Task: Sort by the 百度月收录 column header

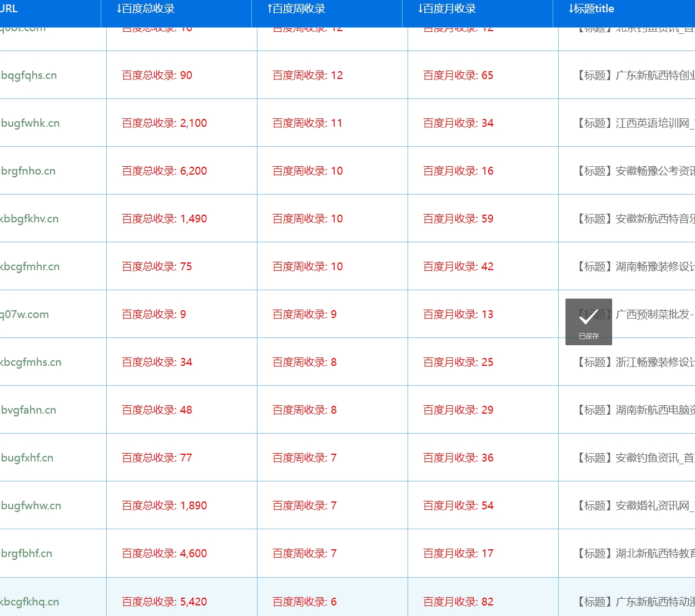Action: coord(447,9)
